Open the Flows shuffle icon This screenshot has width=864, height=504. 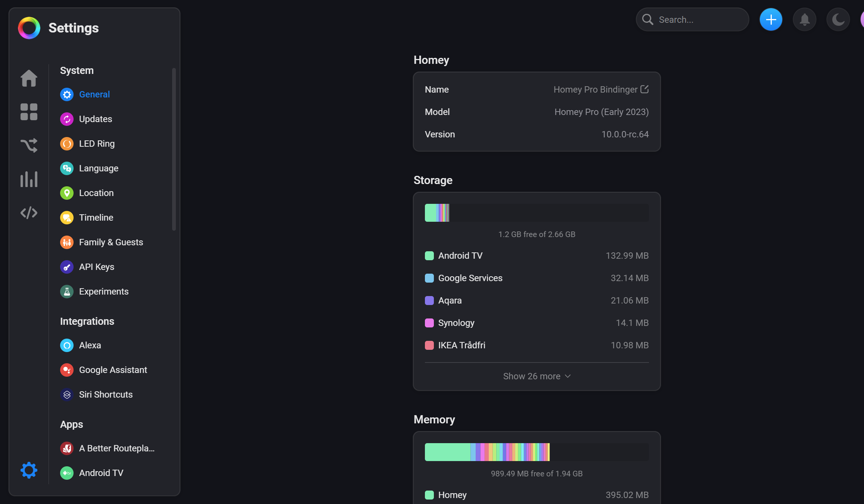point(29,146)
